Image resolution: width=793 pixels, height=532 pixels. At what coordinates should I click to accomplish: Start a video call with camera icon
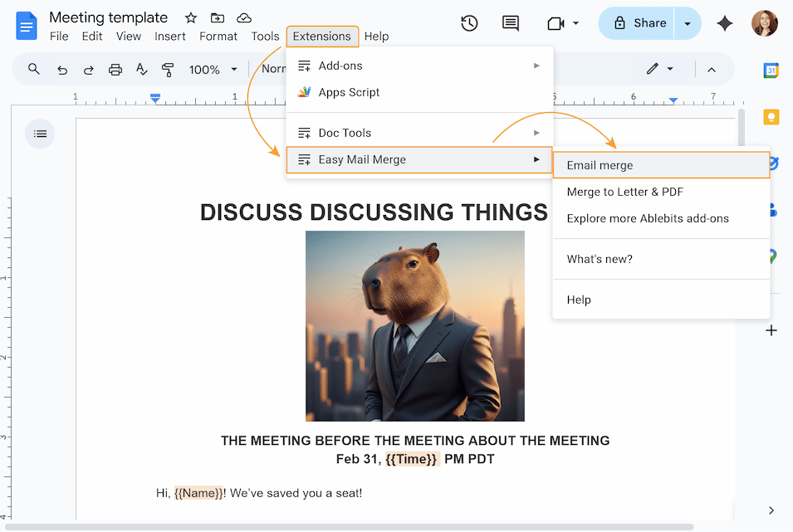[556, 23]
